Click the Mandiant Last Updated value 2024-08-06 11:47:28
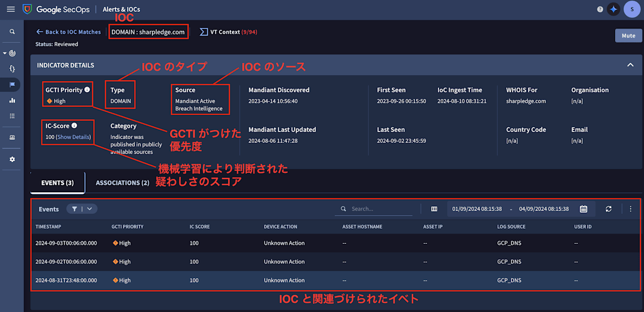Screen dimensions: 644x312 coord(273,141)
